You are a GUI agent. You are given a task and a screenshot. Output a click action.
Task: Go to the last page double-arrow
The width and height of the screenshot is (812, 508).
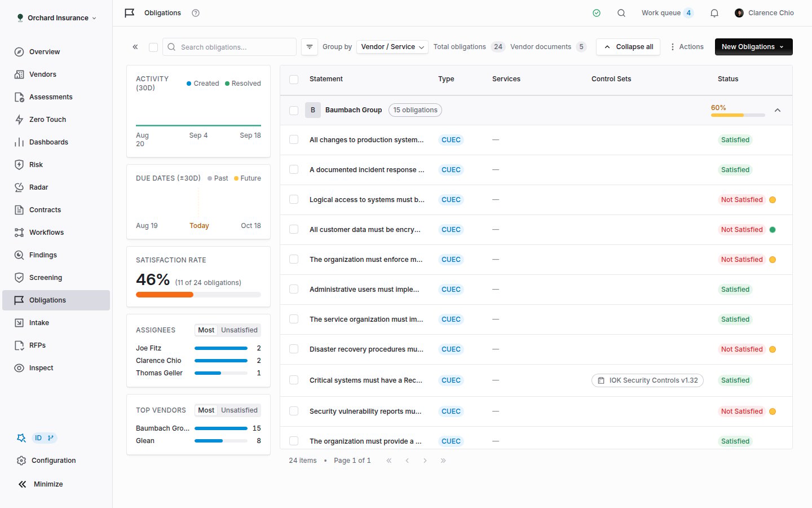(x=443, y=461)
